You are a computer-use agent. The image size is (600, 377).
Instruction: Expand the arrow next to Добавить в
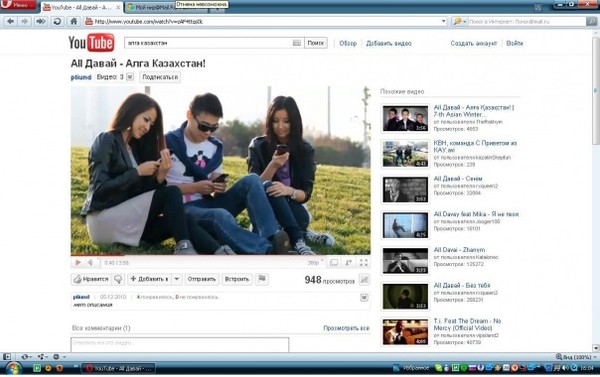pos(177,279)
